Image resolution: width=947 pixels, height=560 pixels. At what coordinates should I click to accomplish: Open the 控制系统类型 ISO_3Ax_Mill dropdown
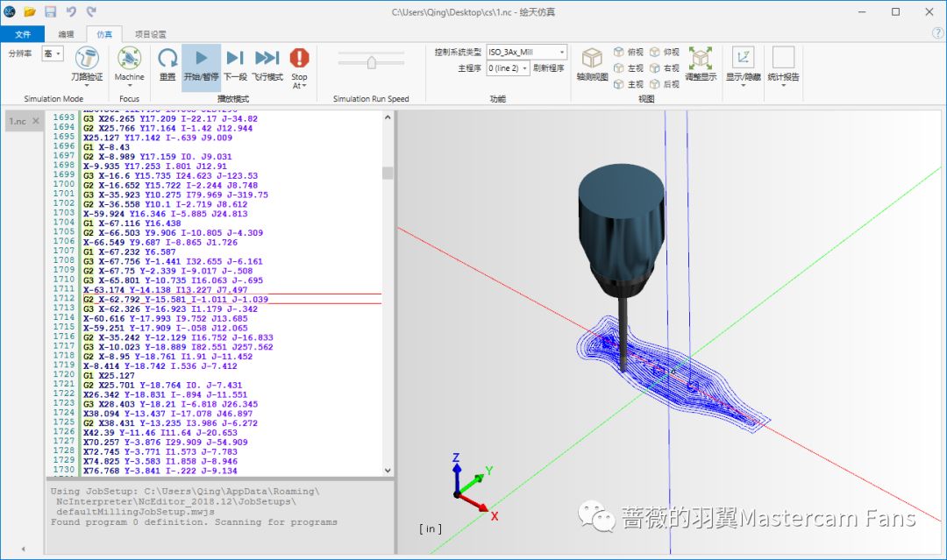[527, 52]
